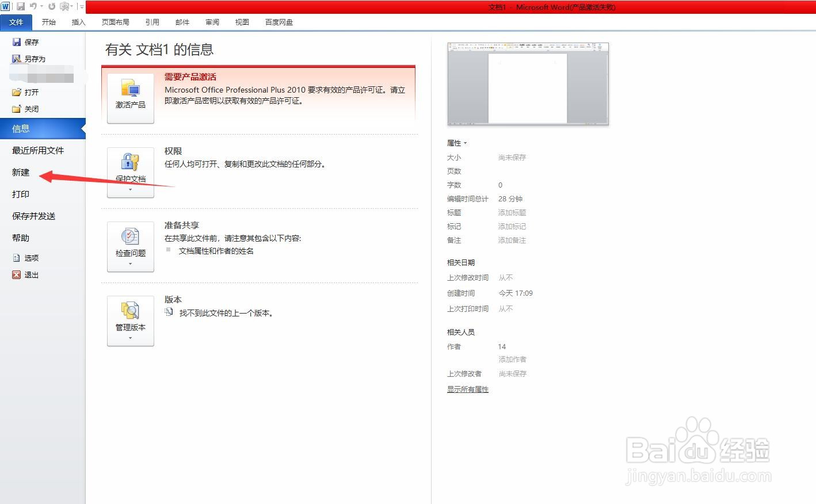
Task: Click the 另存为 icon in sidebar
Action: point(17,59)
